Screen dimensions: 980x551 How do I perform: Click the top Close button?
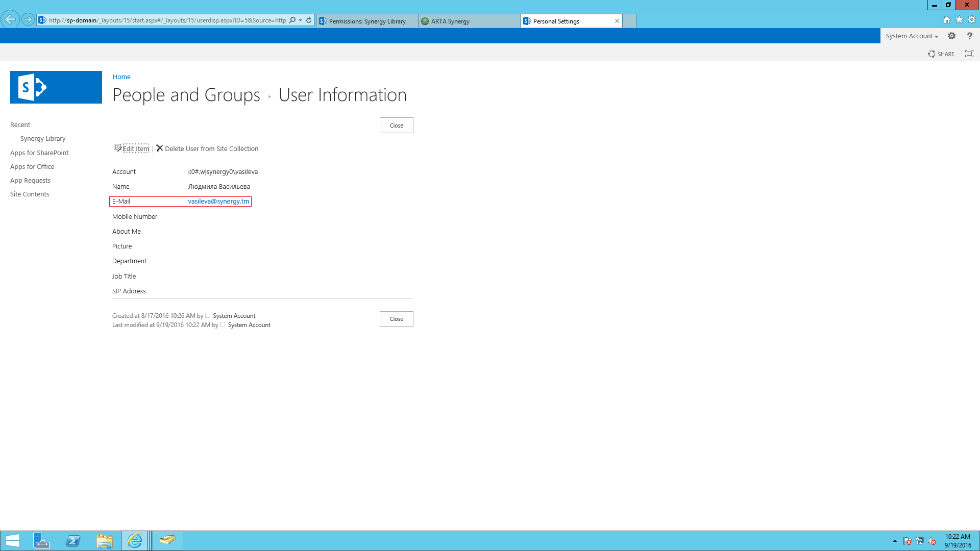pos(397,126)
